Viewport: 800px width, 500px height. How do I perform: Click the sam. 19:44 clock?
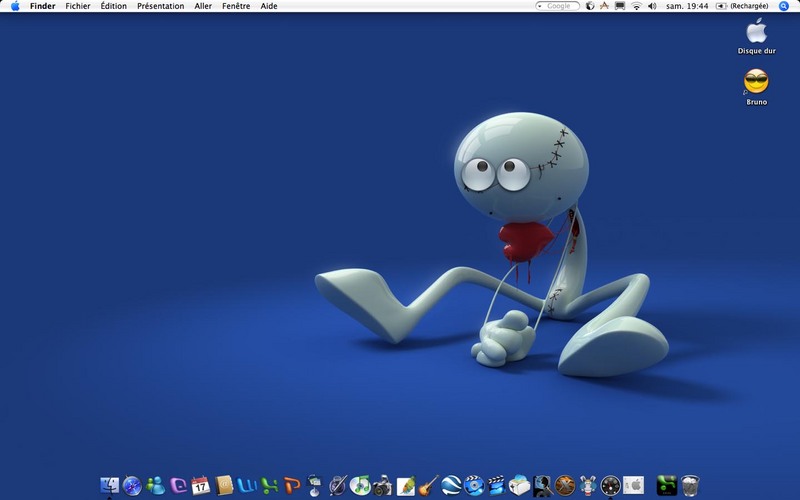point(687,6)
